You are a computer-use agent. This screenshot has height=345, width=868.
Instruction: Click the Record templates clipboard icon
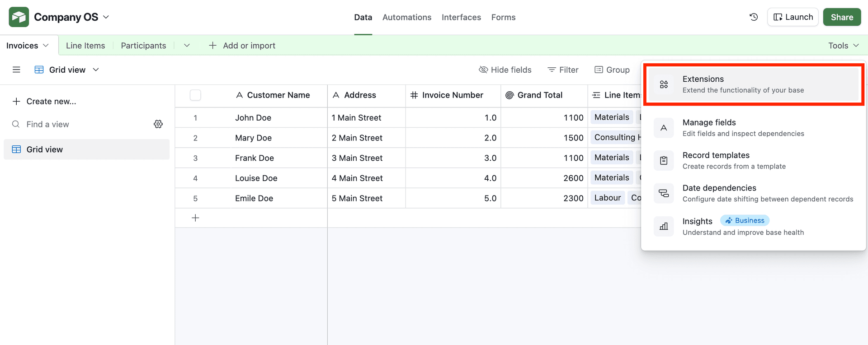(x=664, y=161)
